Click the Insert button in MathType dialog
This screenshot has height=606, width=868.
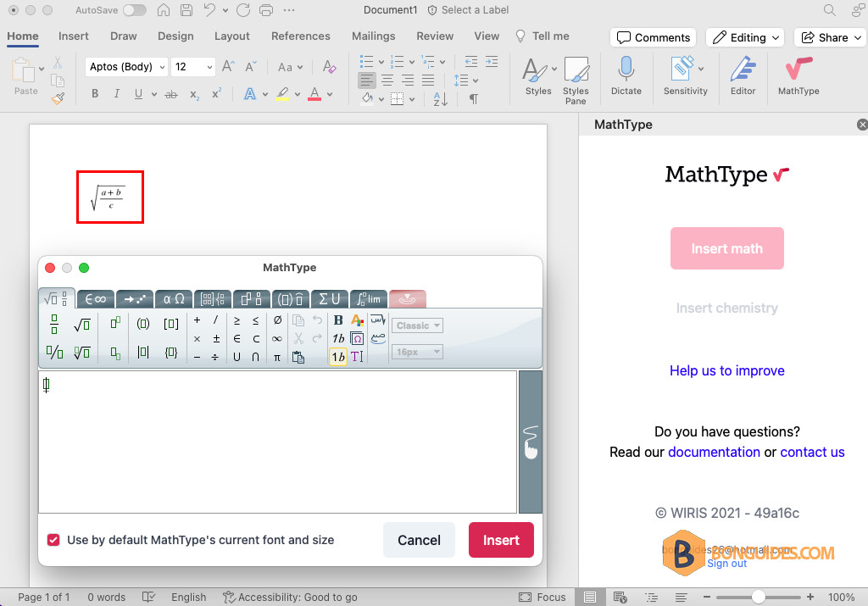click(x=501, y=540)
